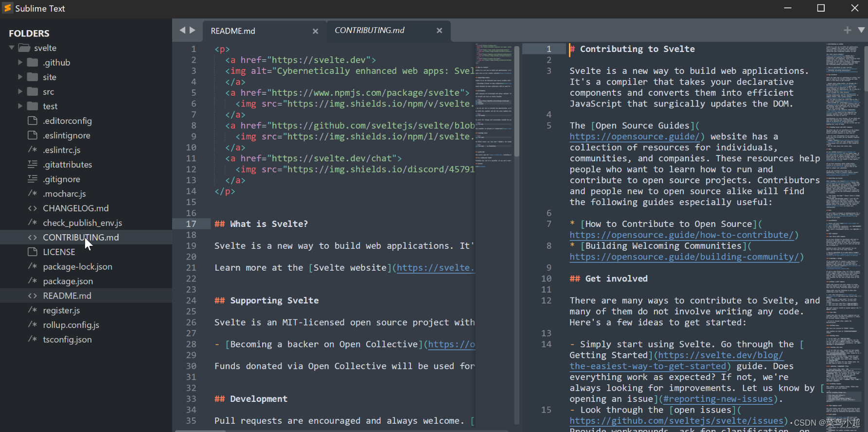
Task: Click line number 17 in README gutter
Action: (191, 224)
